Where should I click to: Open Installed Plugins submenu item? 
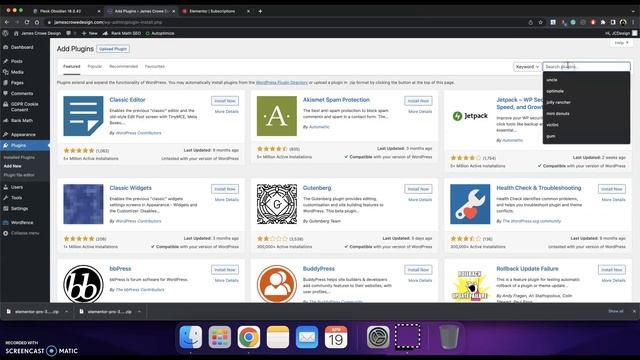pos(19,157)
